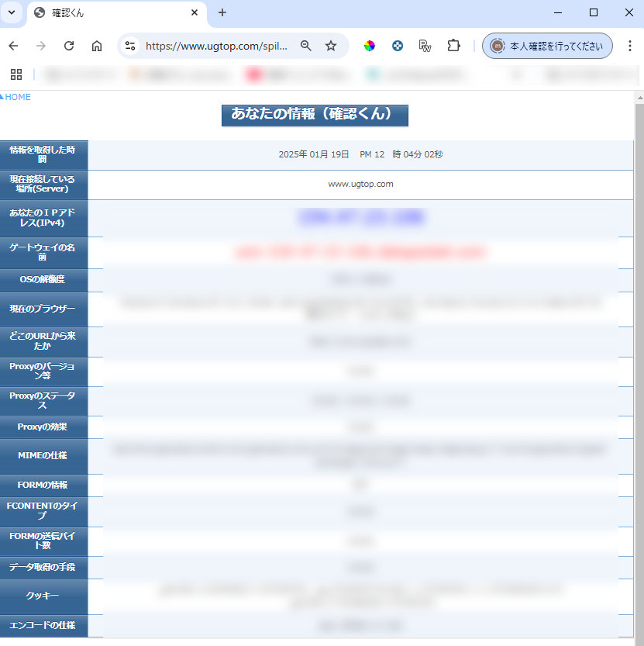Screen dimensions: 644x646
Task: Bookmark this page with the star icon
Action: tap(331, 46)
